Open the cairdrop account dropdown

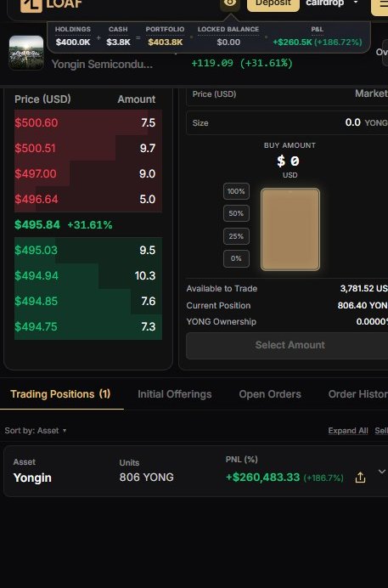click(332, 3)
